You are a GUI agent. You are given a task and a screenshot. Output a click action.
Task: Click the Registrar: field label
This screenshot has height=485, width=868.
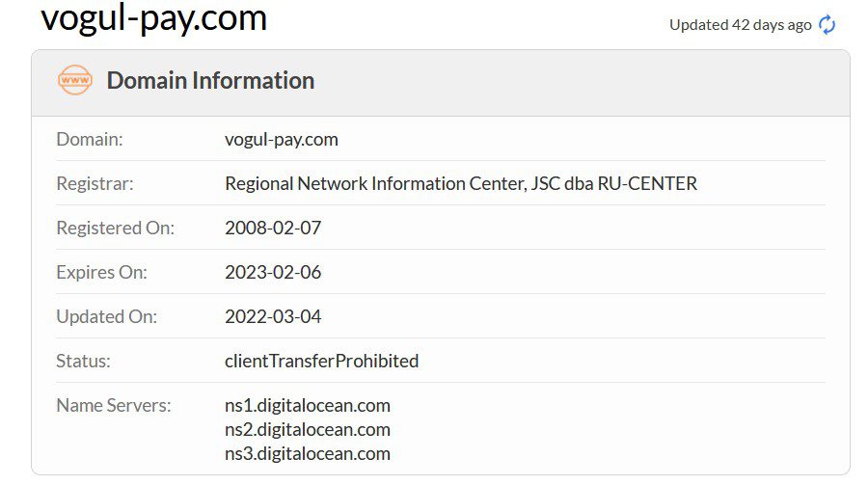point(95,183)
